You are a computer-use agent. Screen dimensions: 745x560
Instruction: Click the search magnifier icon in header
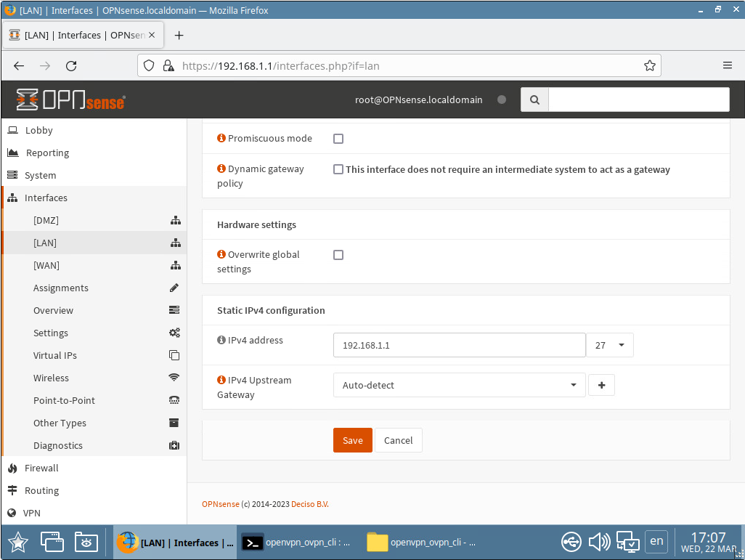click(534, 100)
